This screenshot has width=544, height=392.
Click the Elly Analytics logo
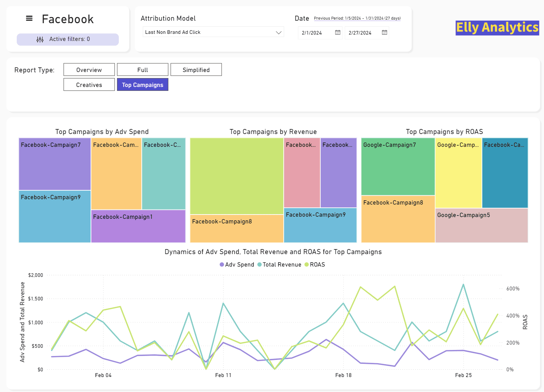497,28
